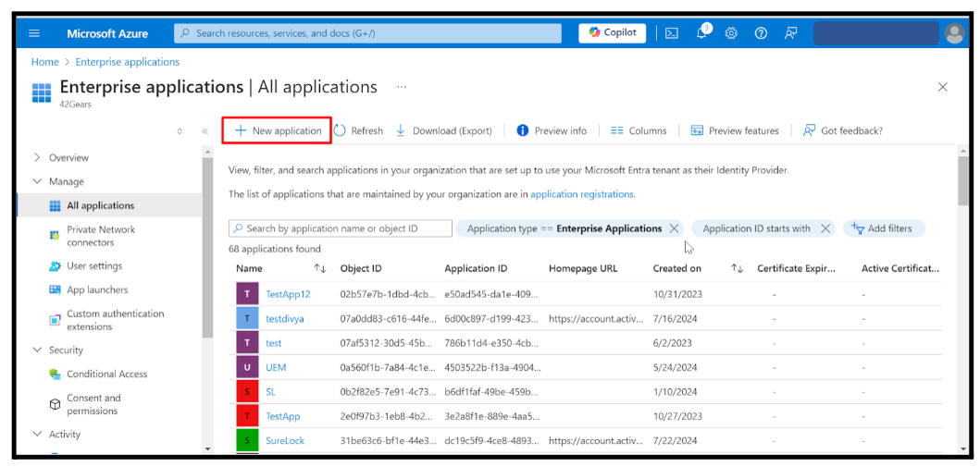Open the UEM application
This screenshot has height=467, width=980.
click(276, 367)
